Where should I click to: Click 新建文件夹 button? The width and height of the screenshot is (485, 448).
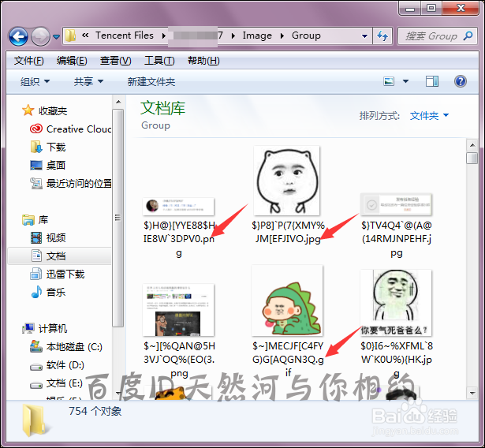151,82
